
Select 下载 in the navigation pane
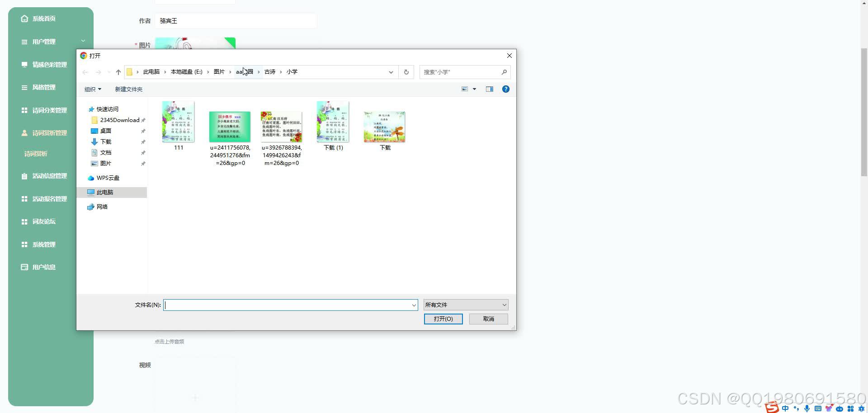click(101, 141)
